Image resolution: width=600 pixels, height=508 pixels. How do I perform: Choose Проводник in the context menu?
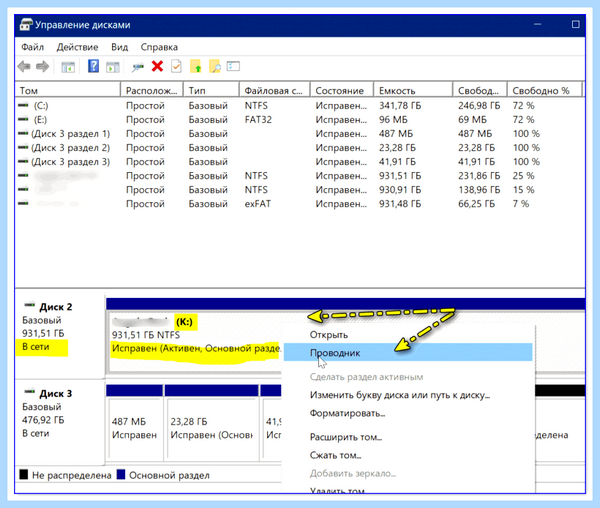408,352
